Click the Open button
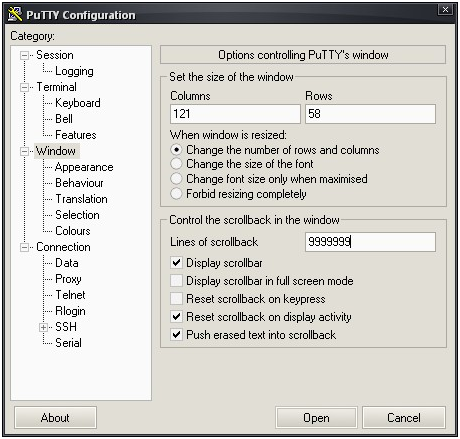460x439 pixels. [316, 418]
